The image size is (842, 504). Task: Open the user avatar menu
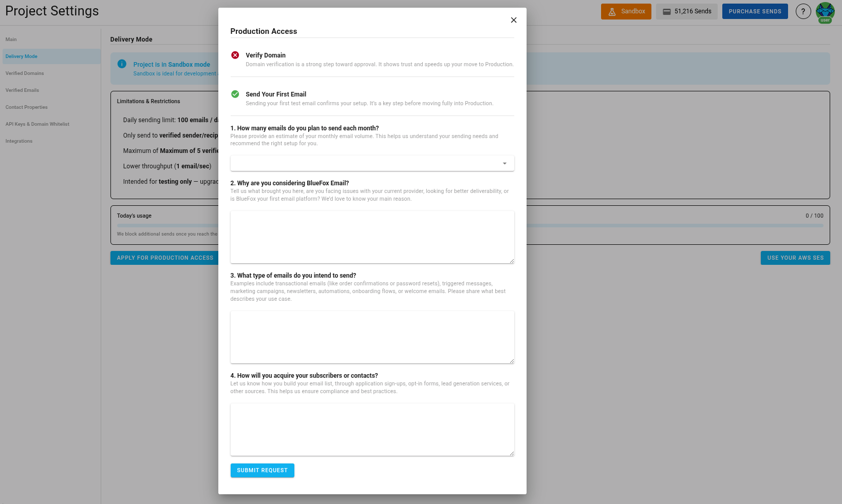(825, 11)
